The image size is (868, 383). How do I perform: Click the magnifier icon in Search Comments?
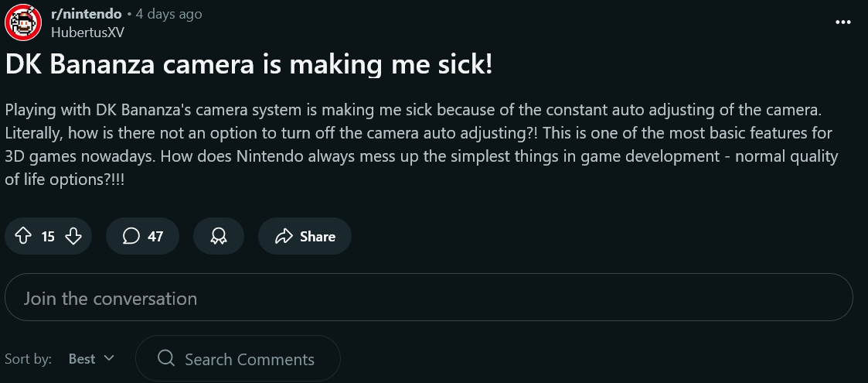tap(166, 358)
